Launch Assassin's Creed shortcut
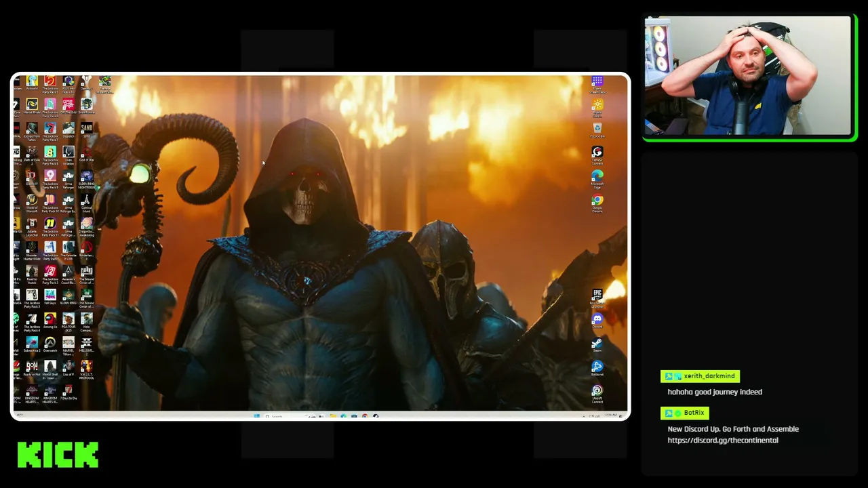This screenshot has width=868, height=488. click(x=68, y=275)
